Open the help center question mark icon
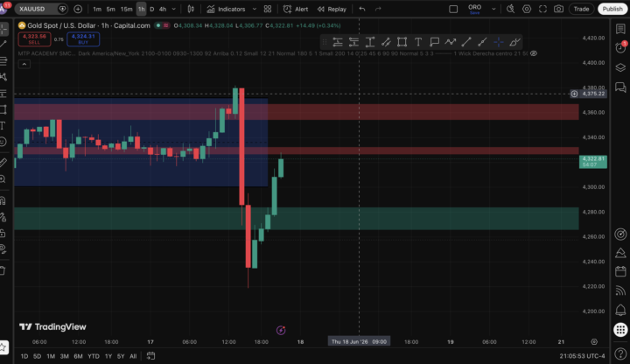The image size is (630, 364). (x=620, y=354)
